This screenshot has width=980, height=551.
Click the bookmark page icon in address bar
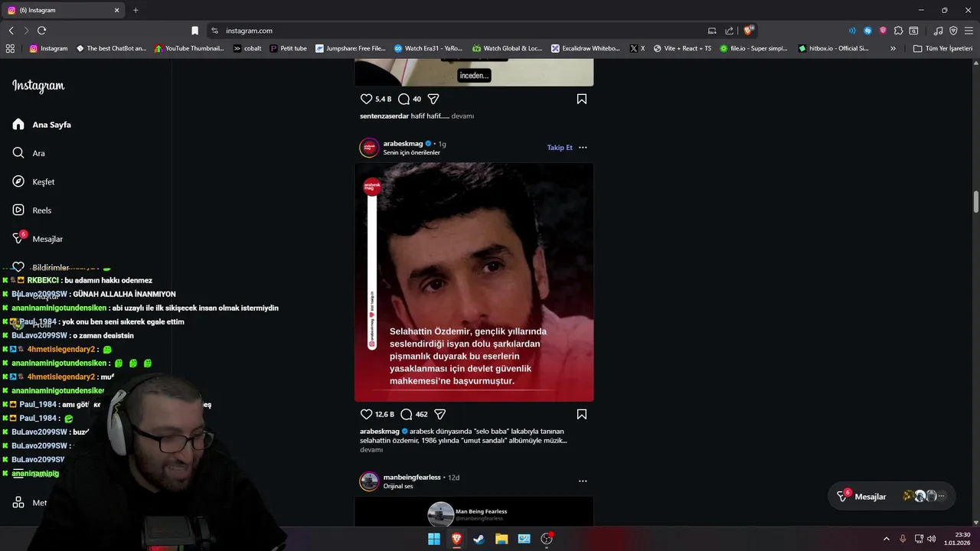194,31
